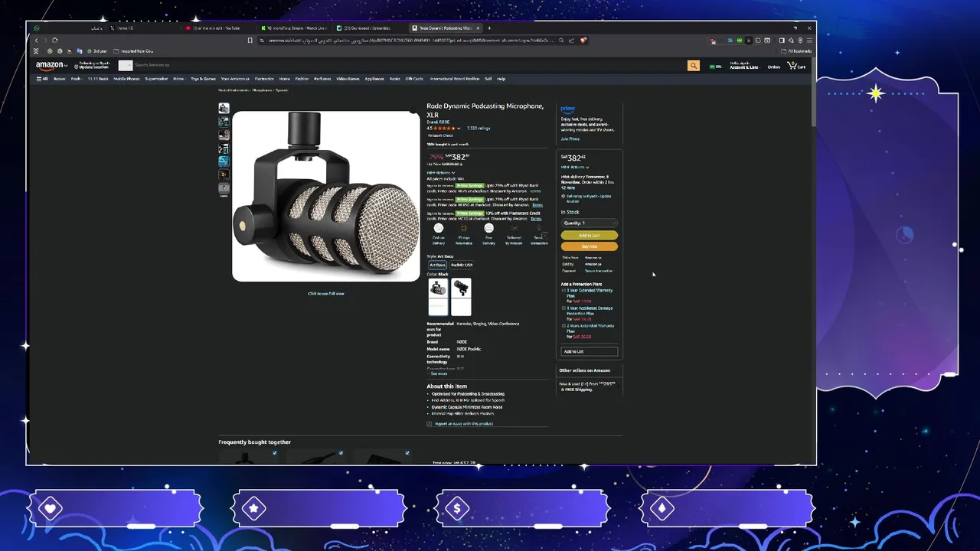Select the Art Deco style option
Screen dimensions: 980x551
point(437,265)
